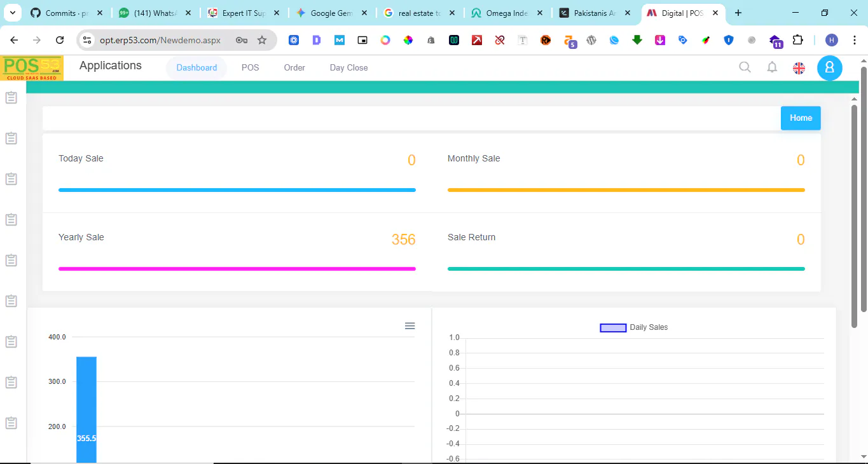Open the purple graduation cap extension
Viewport: 868px width, 464px height.
click(775, 41)
